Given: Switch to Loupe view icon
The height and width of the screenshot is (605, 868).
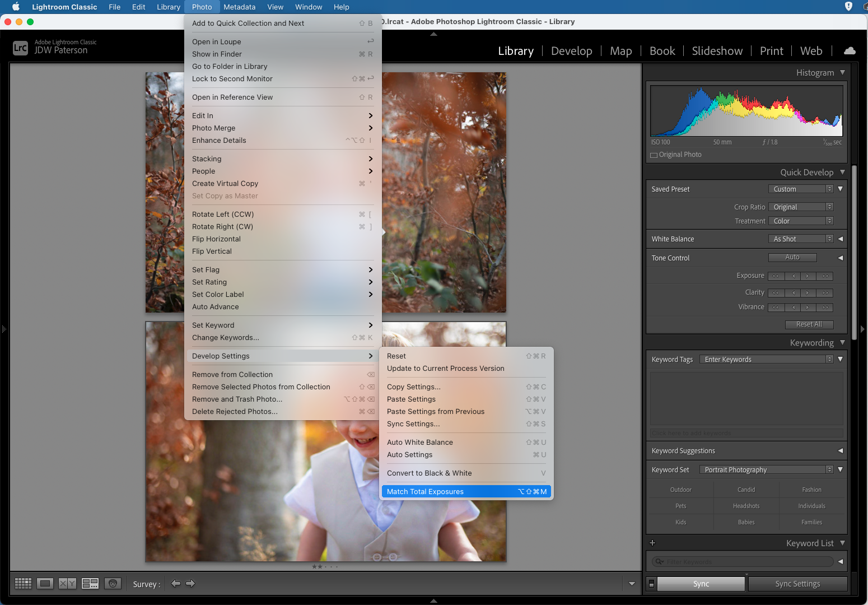Looking at the screenshot, I should click(x=45, y=584).
